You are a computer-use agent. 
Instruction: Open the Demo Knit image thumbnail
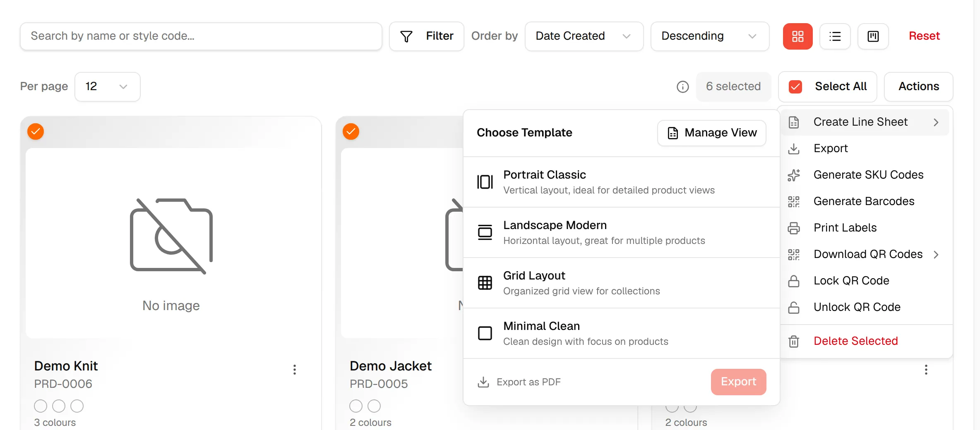171,243
